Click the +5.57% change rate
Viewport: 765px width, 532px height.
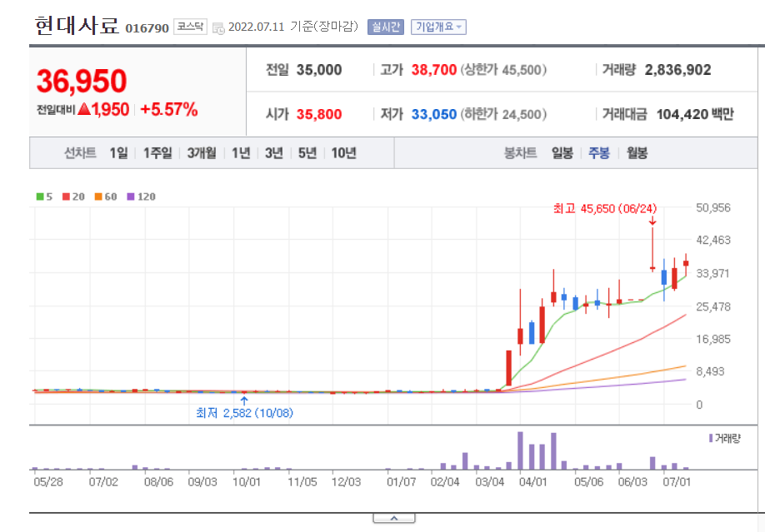tap(169, 109)
